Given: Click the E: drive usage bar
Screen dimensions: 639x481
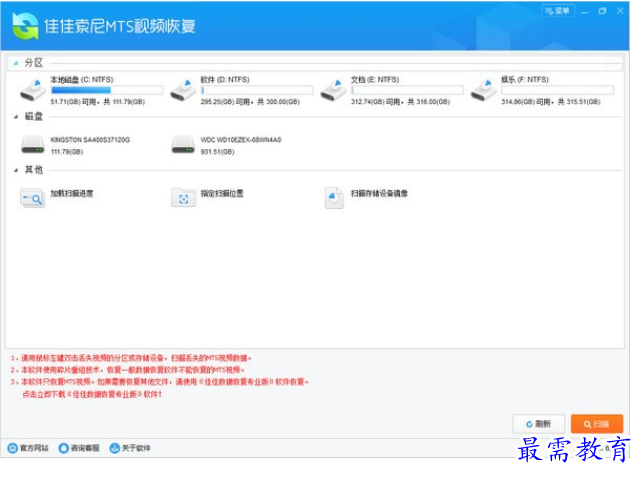Looking at the screenshot, I should 407,90.
